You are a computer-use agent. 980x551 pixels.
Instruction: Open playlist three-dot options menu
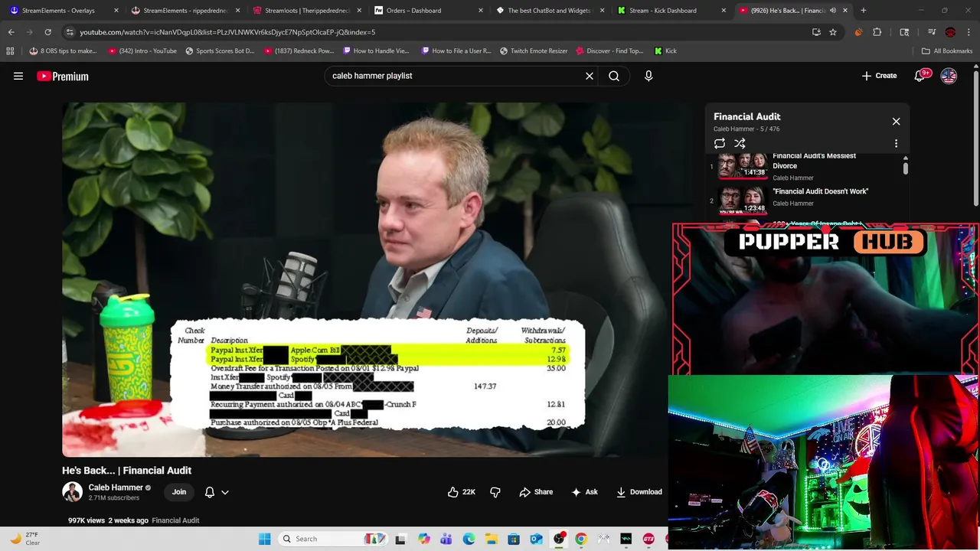pyautogui.click(x=896, y=143)
